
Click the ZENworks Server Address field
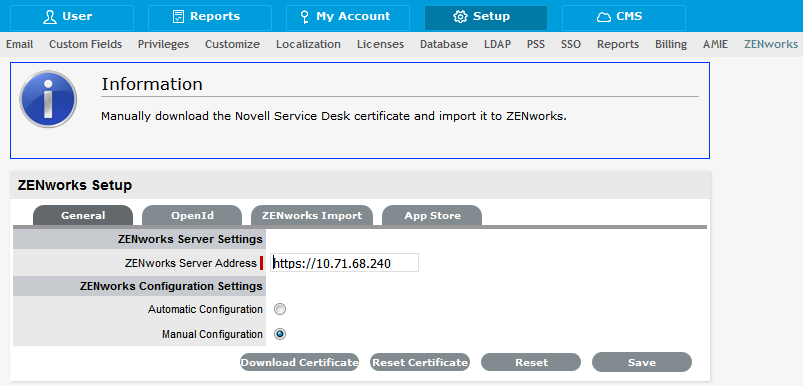click(345, 263)
